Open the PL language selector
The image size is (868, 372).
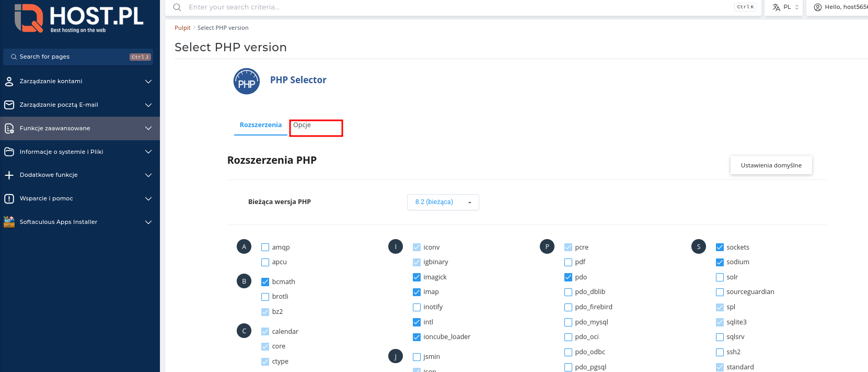[x=783, y=7]
